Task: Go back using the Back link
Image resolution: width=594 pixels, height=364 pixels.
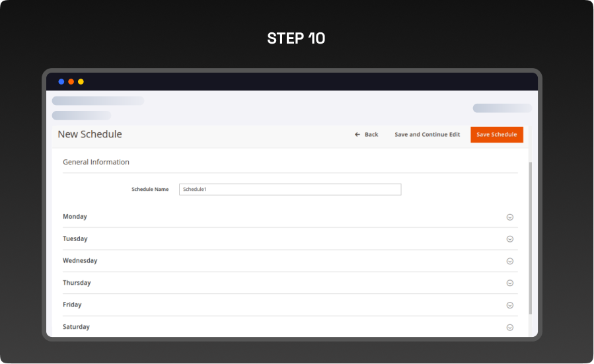Action: click(x=367, y=135)
